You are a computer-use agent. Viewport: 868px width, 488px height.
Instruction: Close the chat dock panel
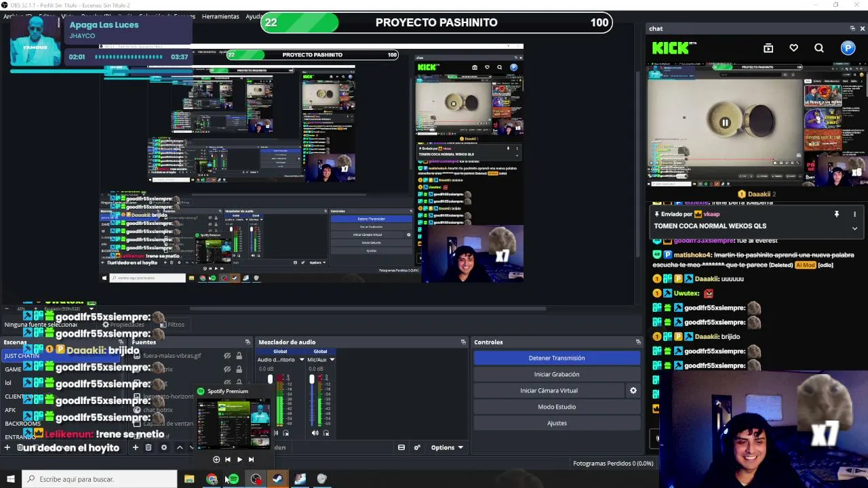tap(863, 28)
